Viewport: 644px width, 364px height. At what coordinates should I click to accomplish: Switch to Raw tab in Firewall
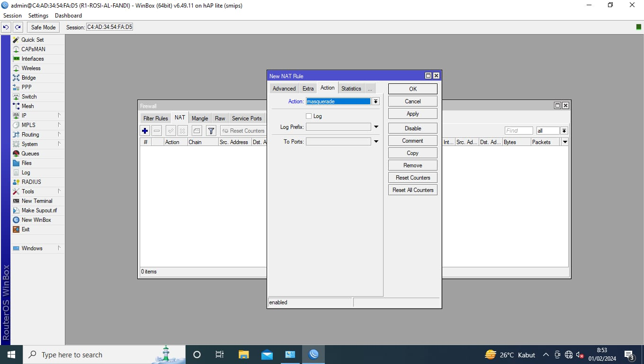[x=220, y=118]
